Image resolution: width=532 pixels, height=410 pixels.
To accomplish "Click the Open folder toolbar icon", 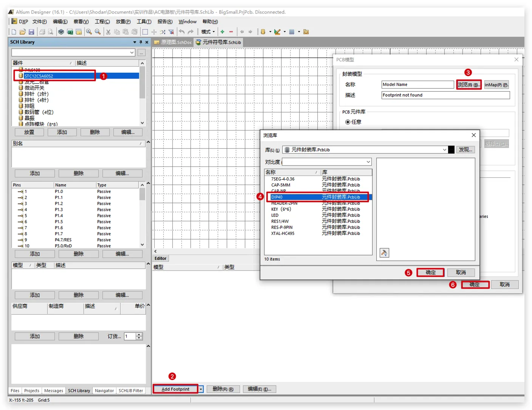I will [x=23, y=32].
